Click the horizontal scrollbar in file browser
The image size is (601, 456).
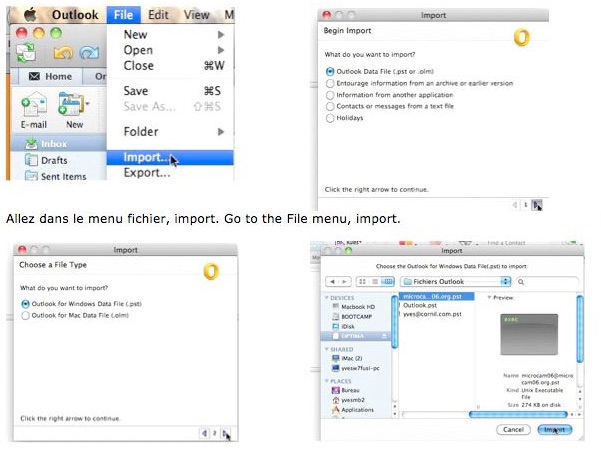click(x=520, y=414)
